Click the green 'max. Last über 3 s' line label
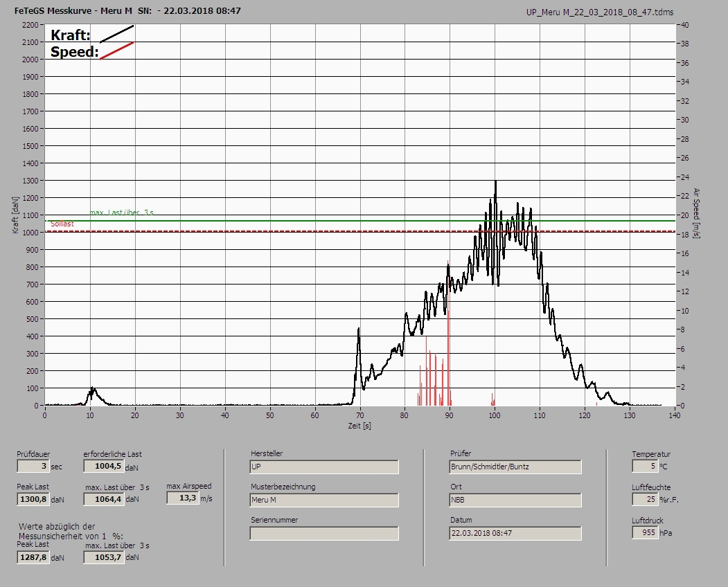The height and width of the screenshot is (587, 728). [x=122, y=213]
